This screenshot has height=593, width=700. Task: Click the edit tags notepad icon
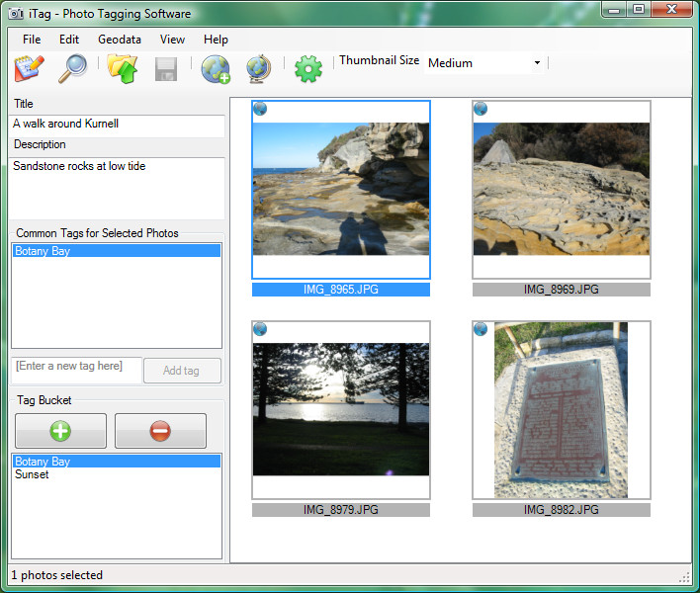pyautogui.click(x=29, y=68)
